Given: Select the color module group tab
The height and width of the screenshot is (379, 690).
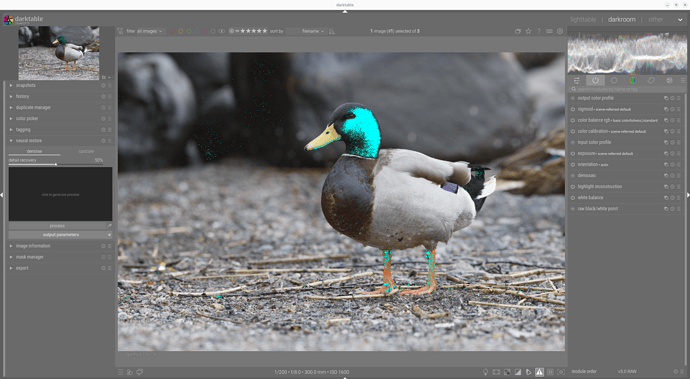Looking at the screenshot, I should click(632, 81).
